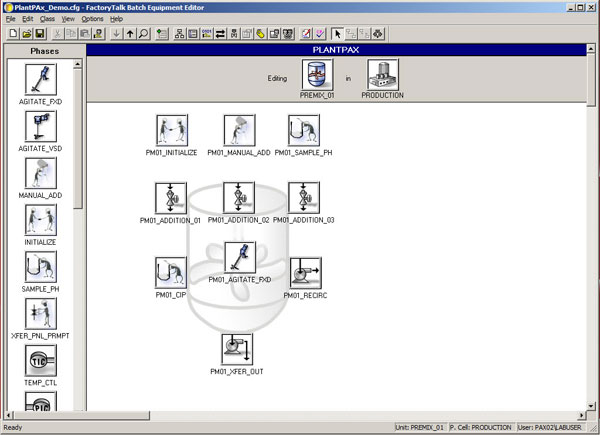This screenshot has width=600, height=435.
Task: Click the PM01_CIP phase icon
Action: [x=171, y=273]
